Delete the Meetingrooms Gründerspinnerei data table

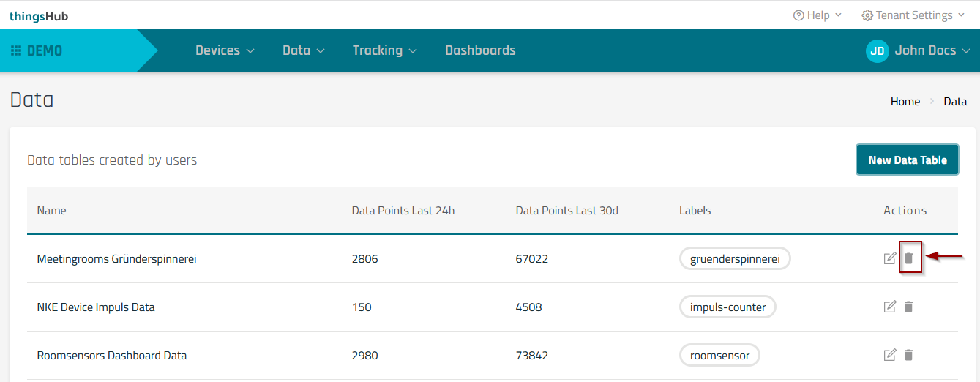tap(909, 258)
